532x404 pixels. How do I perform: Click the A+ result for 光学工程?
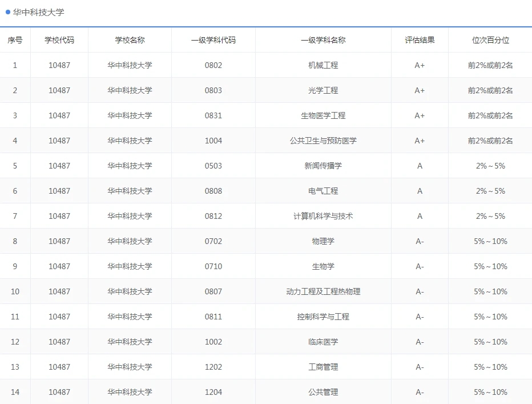[x=420, y=90]
